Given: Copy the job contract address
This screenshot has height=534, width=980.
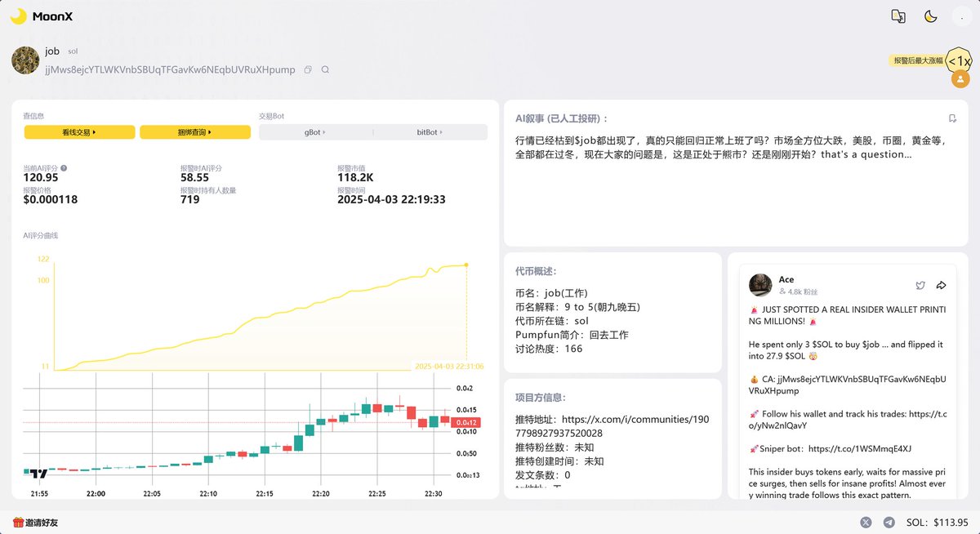Looking at the screenshot, I should 308,70.
